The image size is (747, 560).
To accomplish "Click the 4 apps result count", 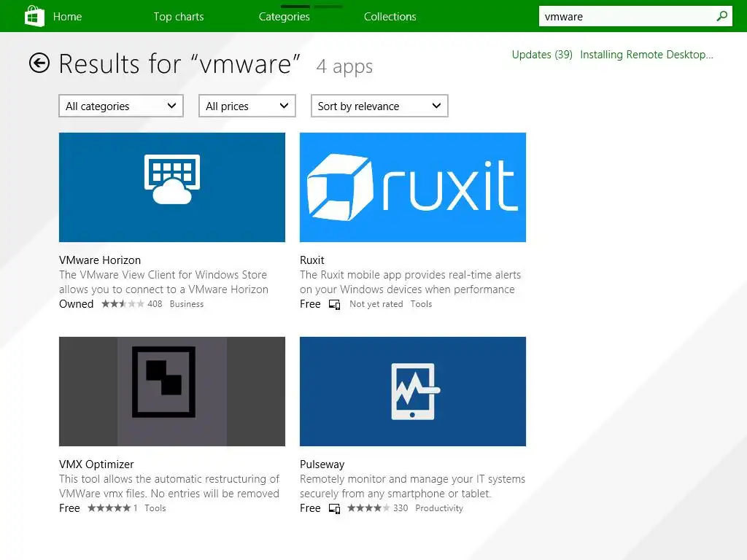I will coord(344,66).
